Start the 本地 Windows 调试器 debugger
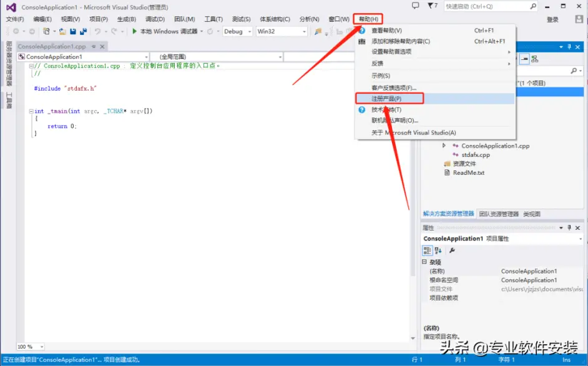The height and width of the screenshot is (366, 588). (165, 31)
